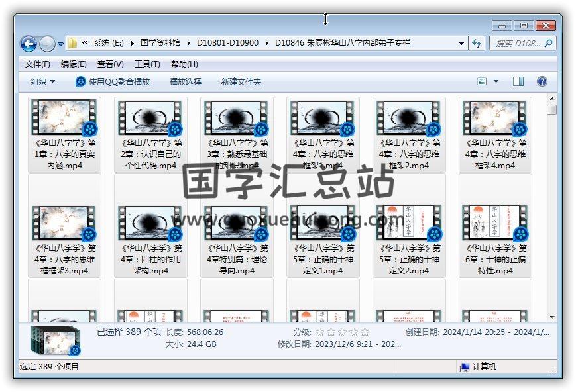
Task: Open the help question mark icon
Action: [x=542, y=81]
